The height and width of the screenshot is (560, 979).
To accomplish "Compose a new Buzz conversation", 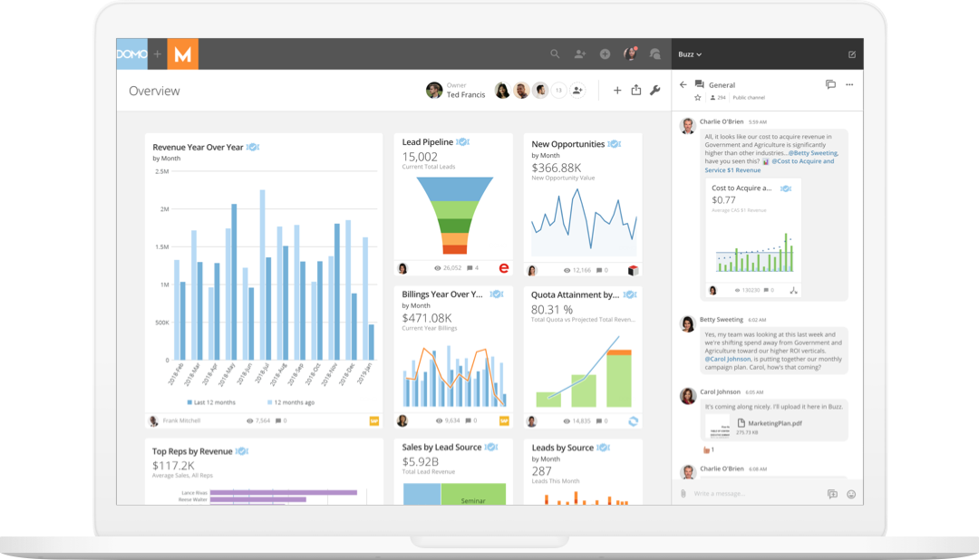I will (851, 54).
